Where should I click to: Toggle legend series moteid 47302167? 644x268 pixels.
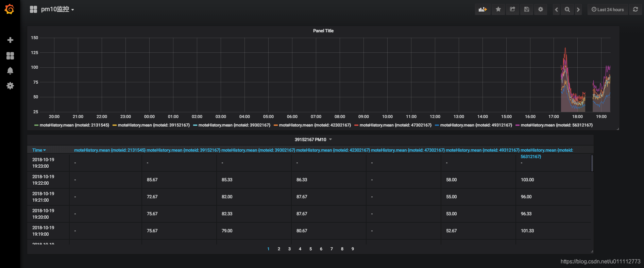(395, 125)
